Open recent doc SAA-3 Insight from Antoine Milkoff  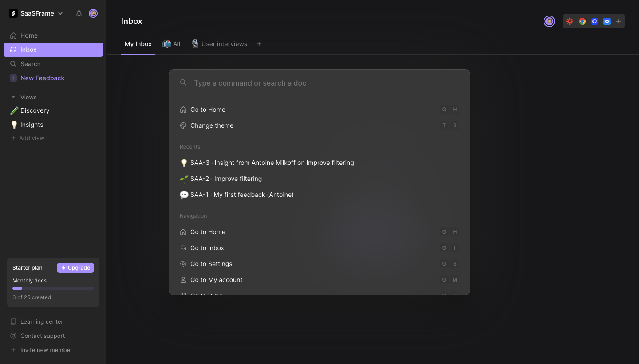tap(319, 163)
